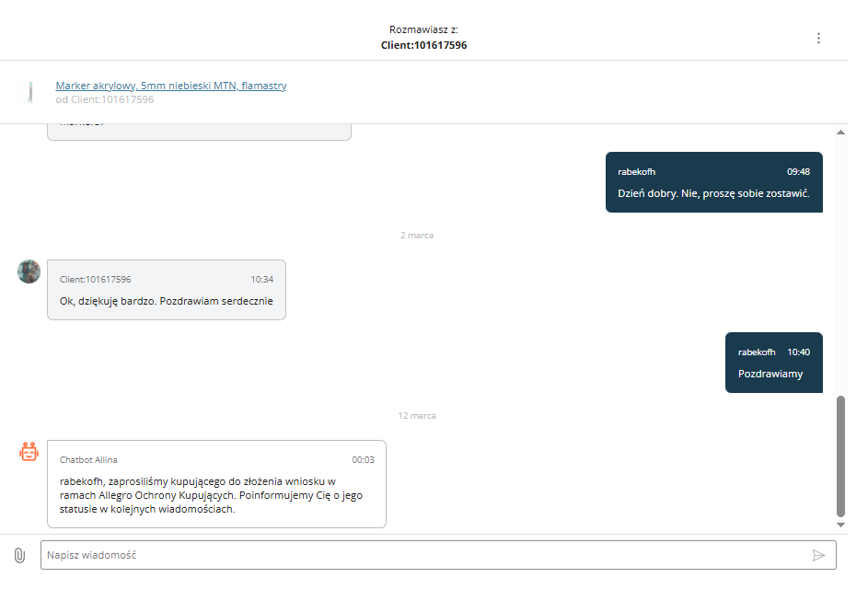The image size is (868, 589).
Task: Click the chat scrollbar thumb
Action: (x=840, y=456)
